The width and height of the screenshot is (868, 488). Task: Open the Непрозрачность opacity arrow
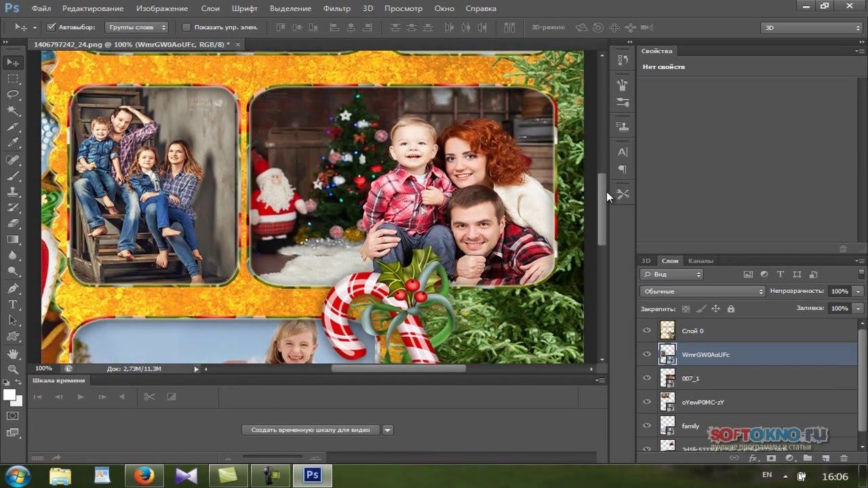click(859, 291)
